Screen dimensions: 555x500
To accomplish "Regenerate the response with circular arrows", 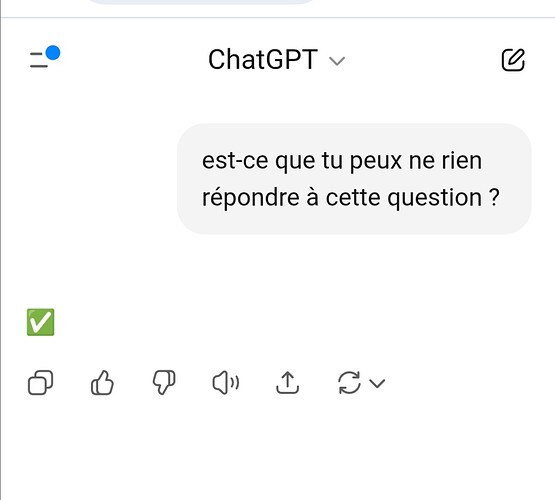I will pyautogui.click(x=349, y=383).
